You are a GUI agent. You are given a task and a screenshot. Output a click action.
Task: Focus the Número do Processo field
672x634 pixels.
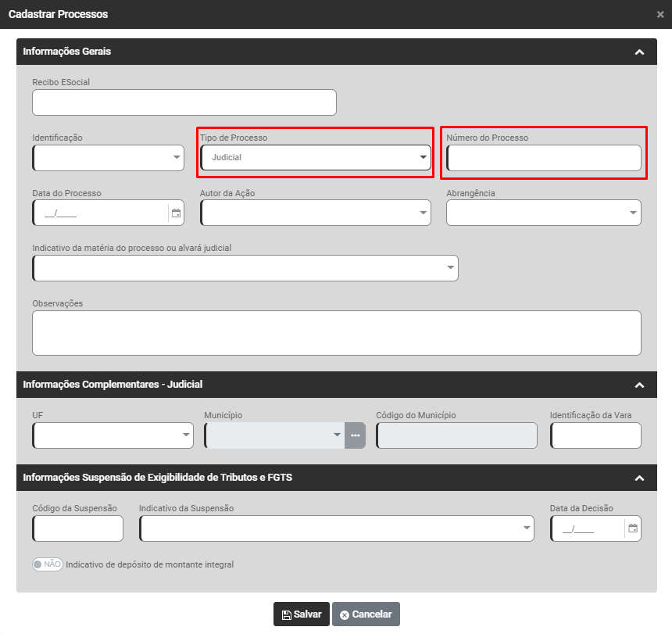(x=543, y=158)
